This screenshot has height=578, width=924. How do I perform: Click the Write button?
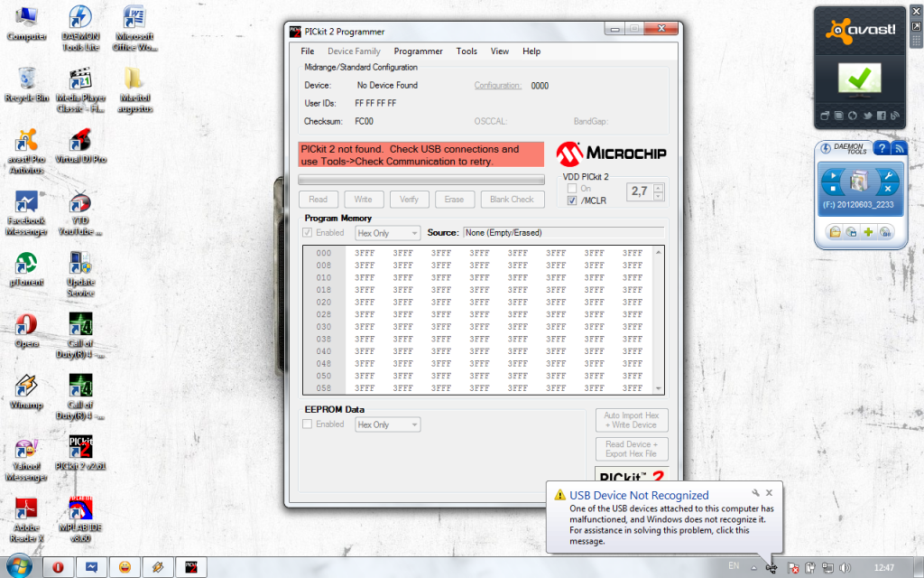[x=363, y=200]
